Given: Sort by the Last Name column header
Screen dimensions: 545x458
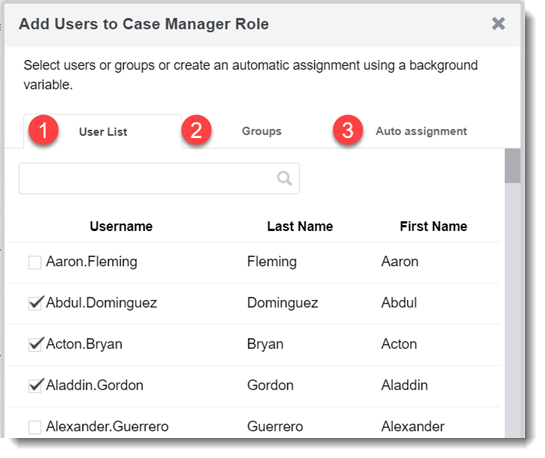Looking at the screenshot, I should click(300, 226).
